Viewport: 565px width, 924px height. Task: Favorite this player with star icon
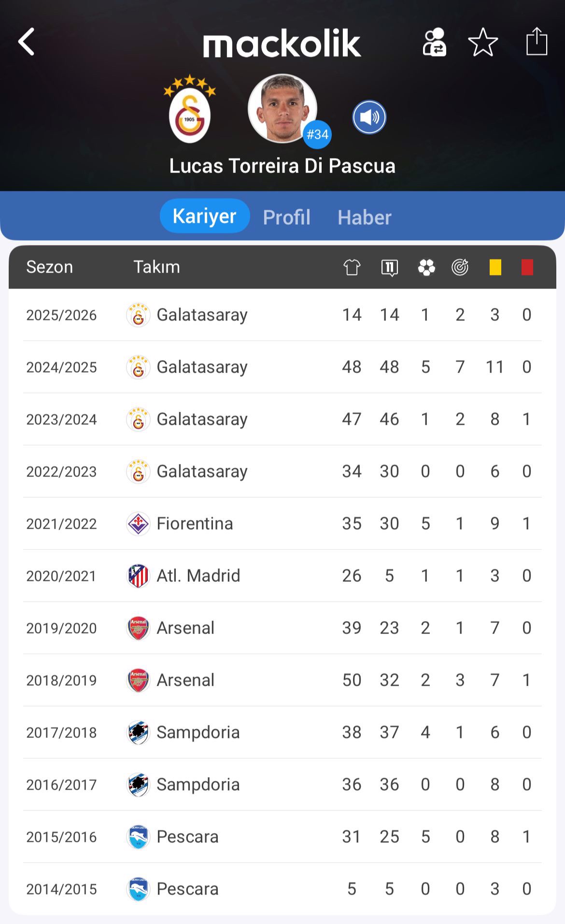click(483, 43)
